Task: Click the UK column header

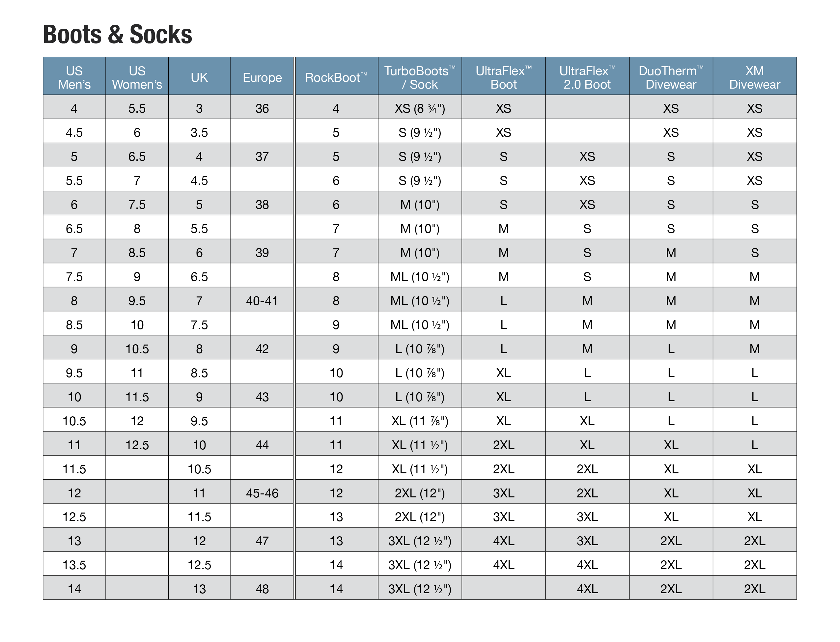Action: click(x=199, y=76)
